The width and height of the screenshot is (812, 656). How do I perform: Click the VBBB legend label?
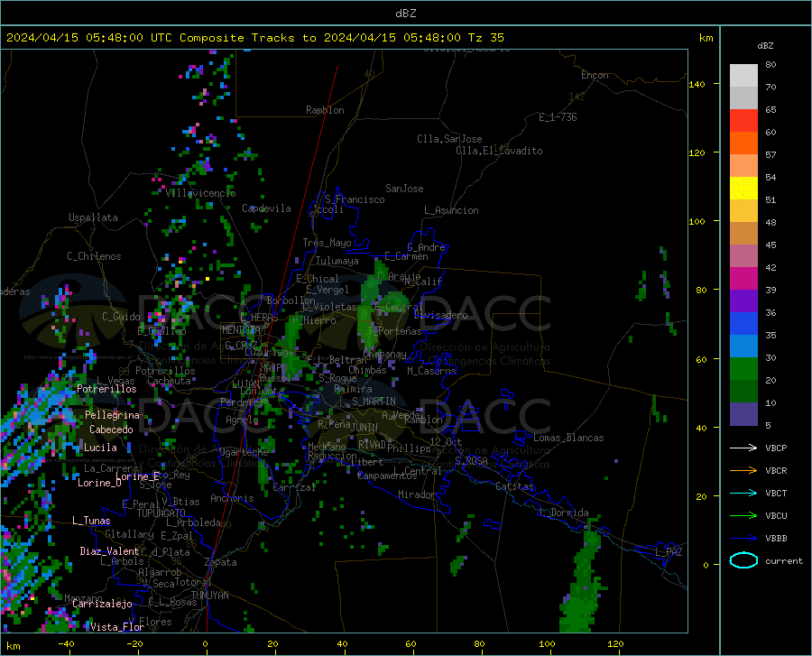(776, 539)
